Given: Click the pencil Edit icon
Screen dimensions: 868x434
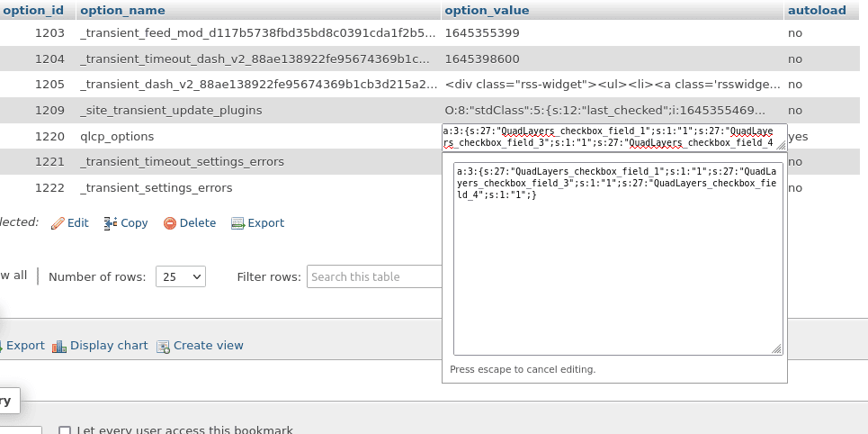Looking at the screenshot, I should click(58, 223).
